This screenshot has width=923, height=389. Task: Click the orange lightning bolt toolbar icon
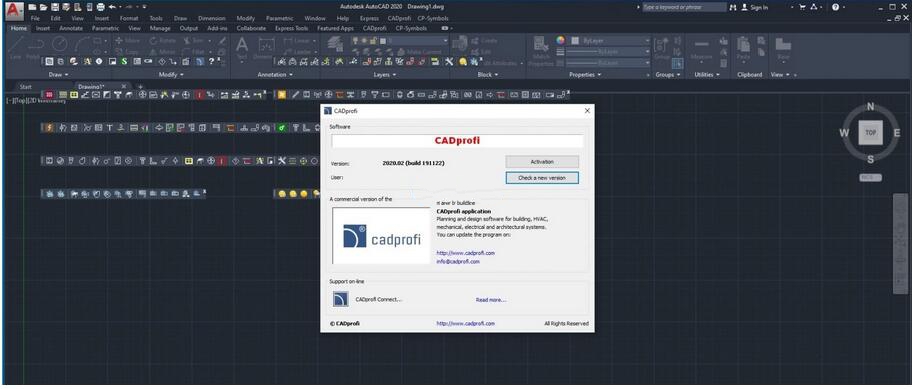pos(49,128)
